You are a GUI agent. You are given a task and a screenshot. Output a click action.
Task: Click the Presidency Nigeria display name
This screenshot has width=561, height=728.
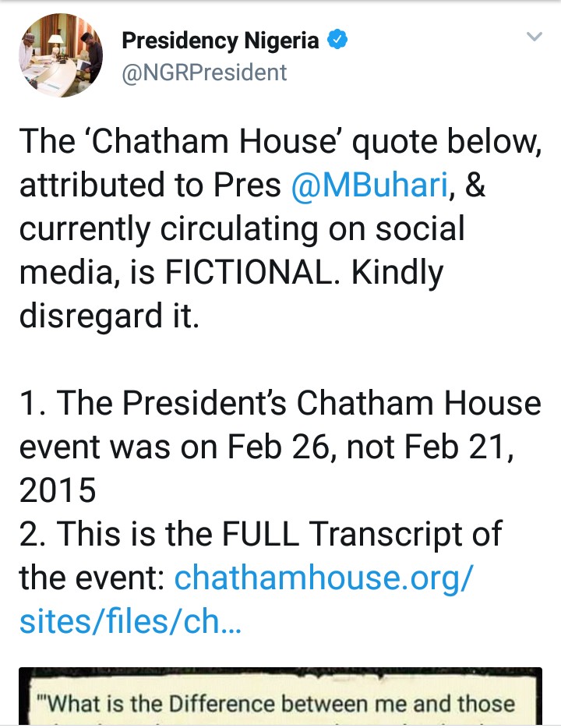point(221,41)
